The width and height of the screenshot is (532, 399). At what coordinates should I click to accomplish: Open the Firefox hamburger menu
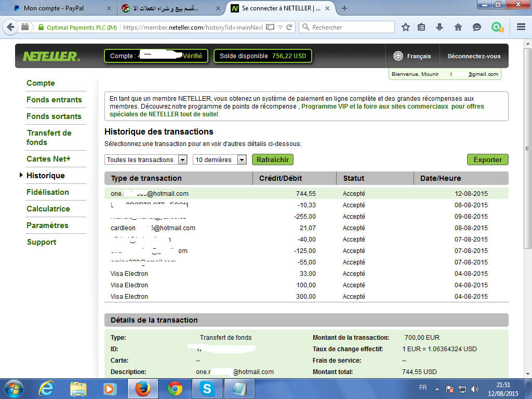pyautogui.click(x=521, y=27)
